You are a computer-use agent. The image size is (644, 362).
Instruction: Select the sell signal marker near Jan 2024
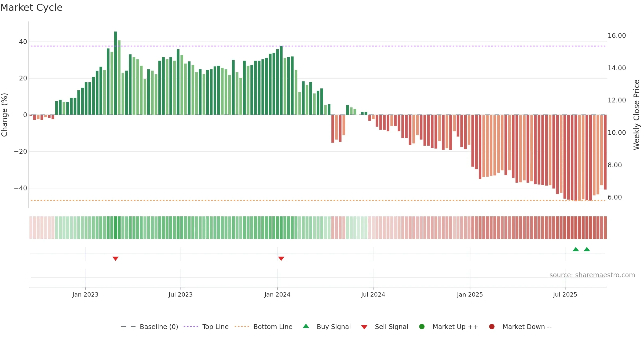[x=281, y=258]
